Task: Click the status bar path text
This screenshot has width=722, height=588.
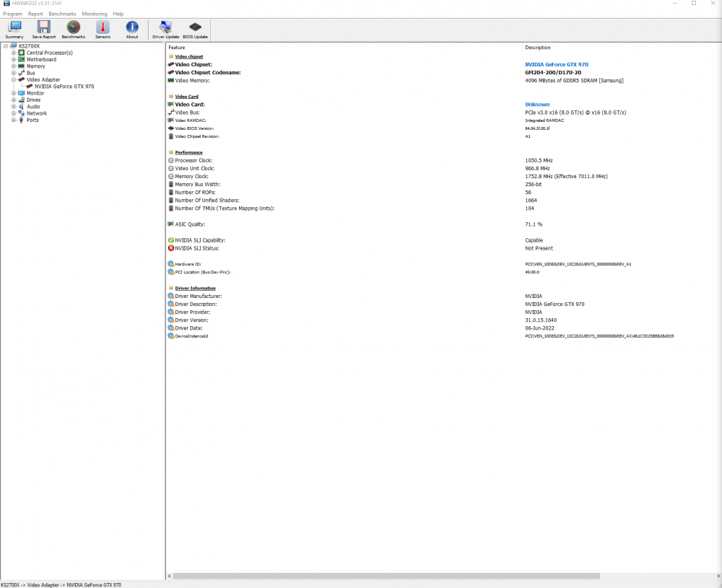Action: tap(61, 585)
